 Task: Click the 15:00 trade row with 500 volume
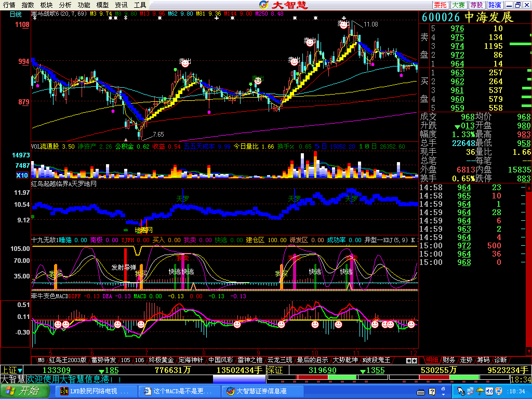[472, 246]
